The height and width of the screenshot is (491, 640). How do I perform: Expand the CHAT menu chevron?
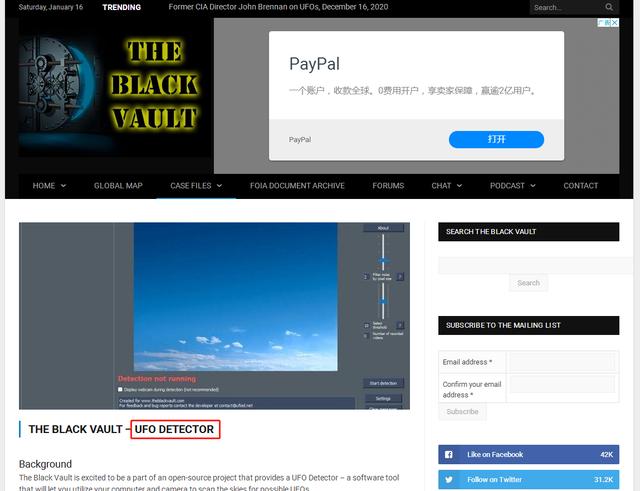click(x=459, y=186)
